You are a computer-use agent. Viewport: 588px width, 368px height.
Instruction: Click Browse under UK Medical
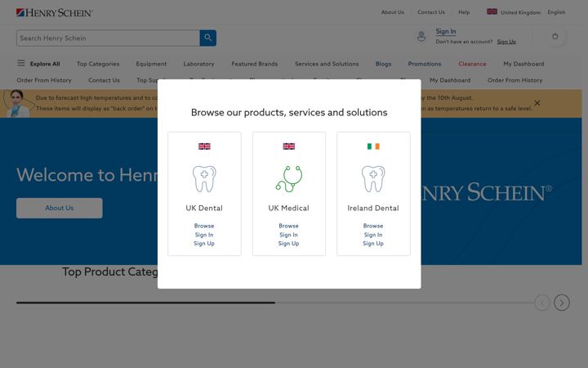[288, 226]
